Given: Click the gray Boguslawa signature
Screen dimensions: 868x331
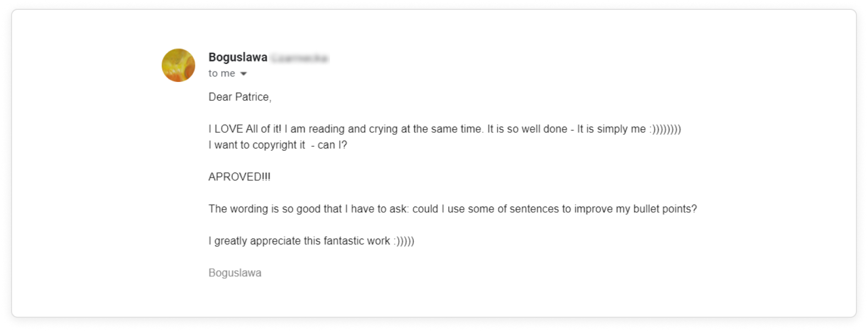Looking at the screenshot, I should (x=235, y=273).
